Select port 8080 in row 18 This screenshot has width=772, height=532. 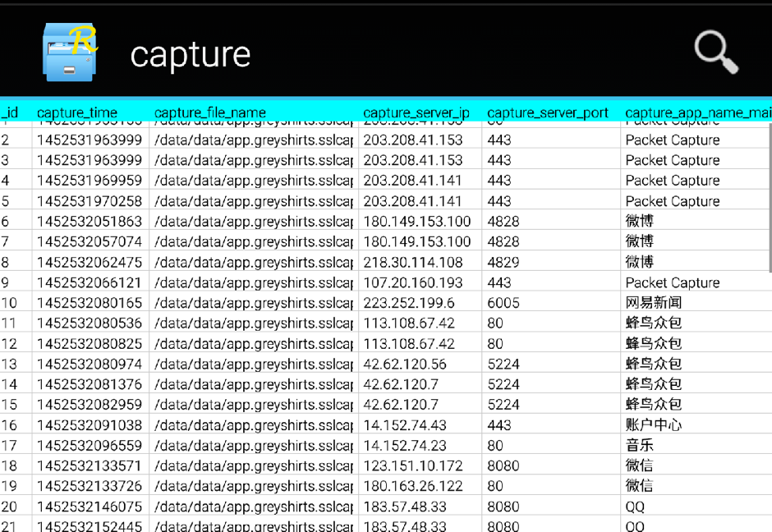point(503,465)
